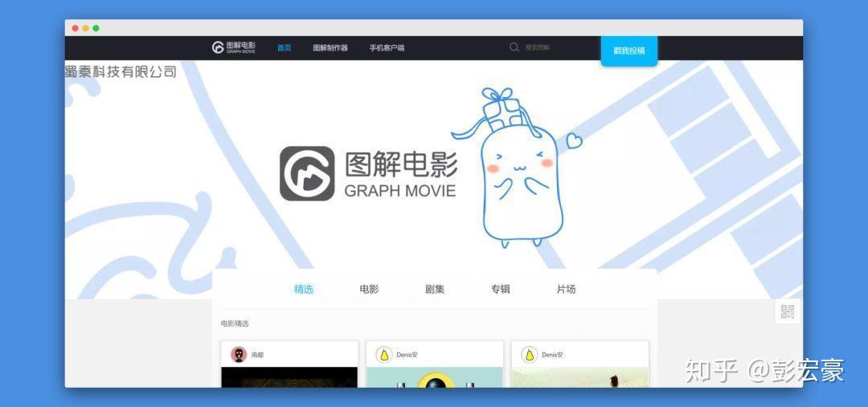Click the large 图解电影 banner logo
Viewport: 868px width, 407px height.
[368, 173]
